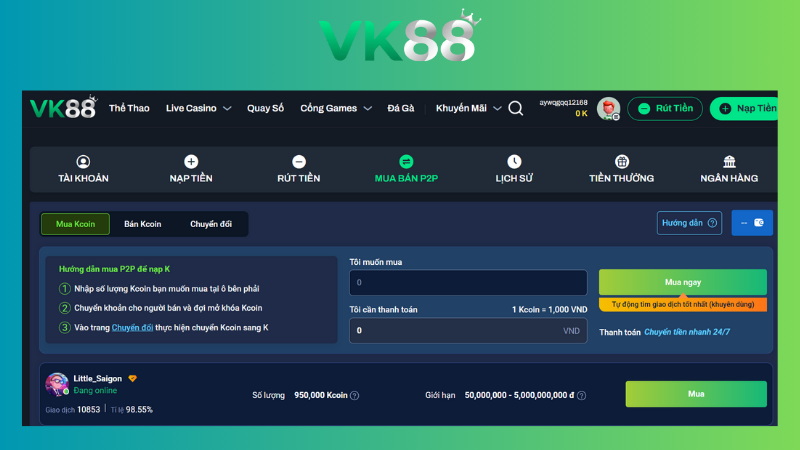Click the Nạp Tiền plus icon tab
The height and width of the screenshot is (450, 800).
191,162
